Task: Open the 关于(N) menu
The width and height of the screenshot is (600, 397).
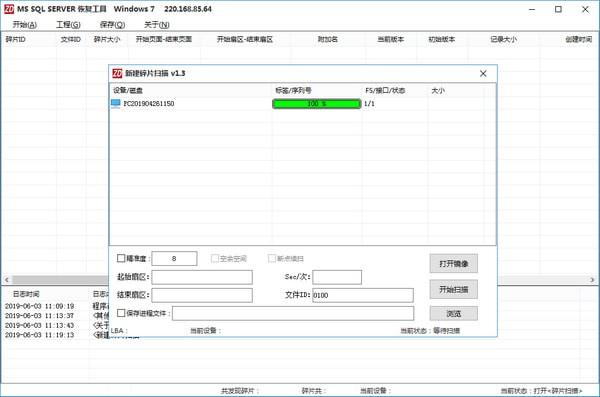Action: coord(157,25)
